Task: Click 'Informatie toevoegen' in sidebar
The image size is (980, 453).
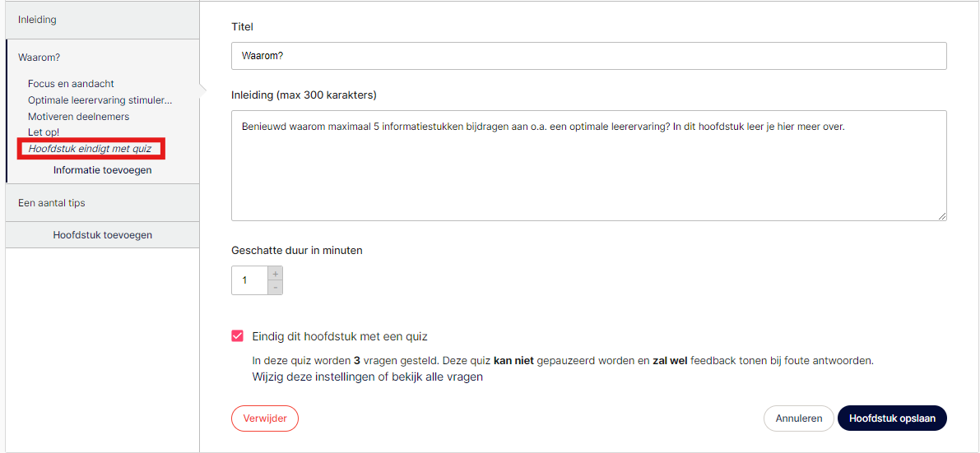Action: pyautogui.click(x=103, y=170)
